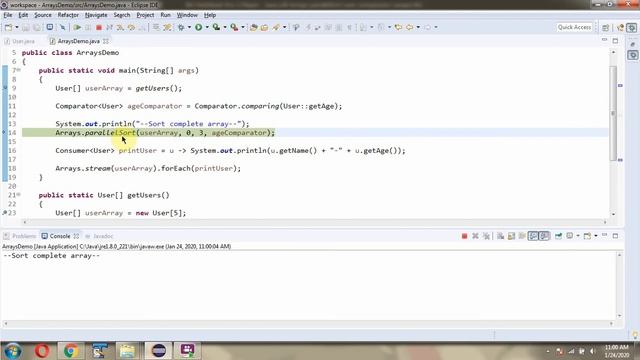Click Remove Launch in the Console toolbar
640x360 pixels.
click(x=475, y=236)
